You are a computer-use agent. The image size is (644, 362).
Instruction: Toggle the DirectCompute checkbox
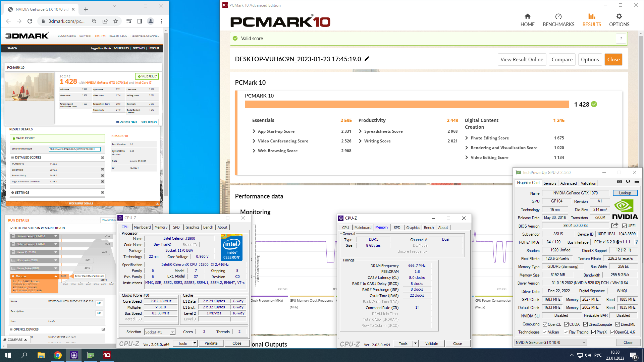(585, 324)
